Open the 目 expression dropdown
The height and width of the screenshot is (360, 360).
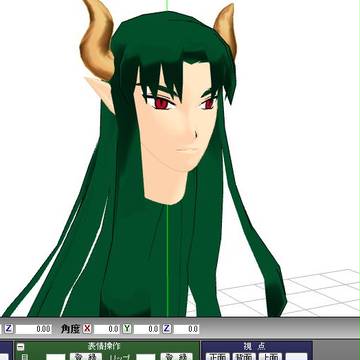(x=56, y=357)
